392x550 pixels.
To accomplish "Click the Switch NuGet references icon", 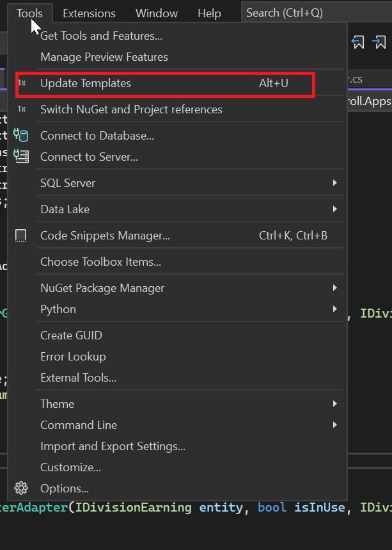I will (x=22, y=109).
